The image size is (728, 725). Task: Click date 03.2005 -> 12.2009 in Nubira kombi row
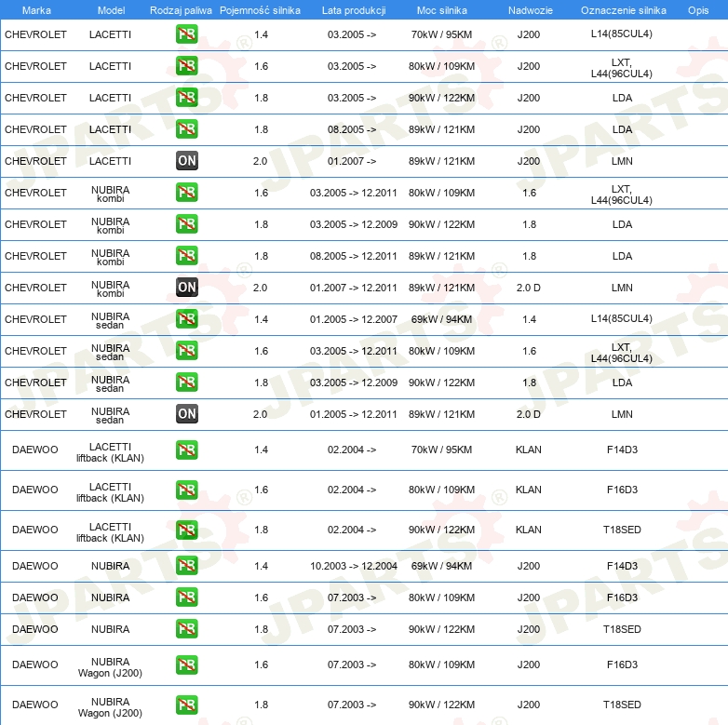[354, 224]
